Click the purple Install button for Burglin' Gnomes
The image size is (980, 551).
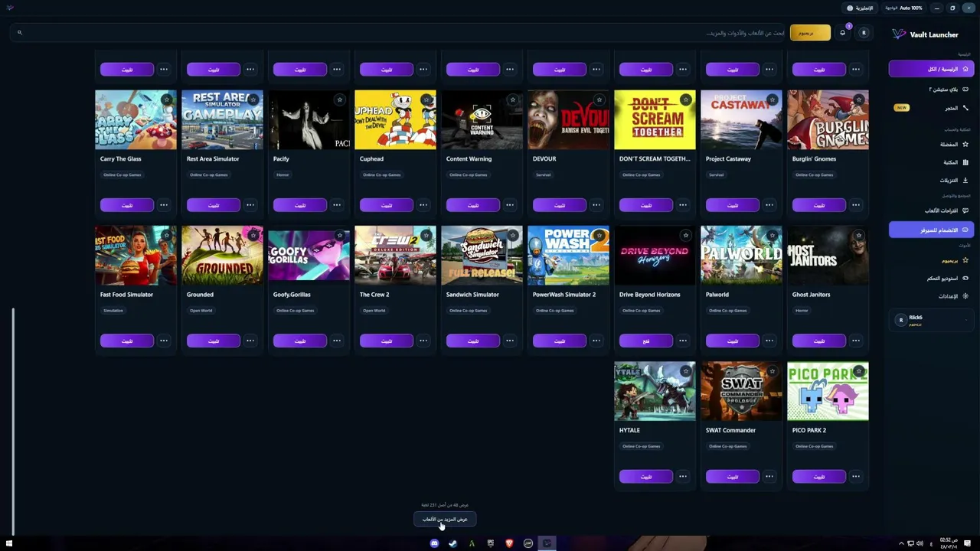click(819, 205)
